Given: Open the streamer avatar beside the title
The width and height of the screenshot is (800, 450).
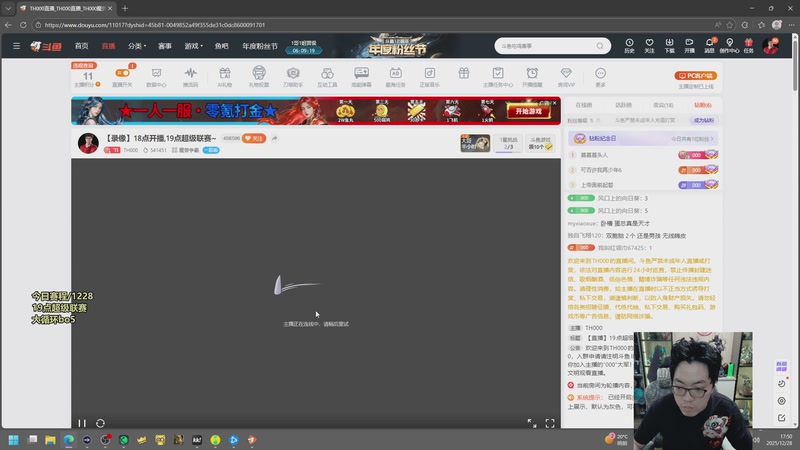Looking at the screenshot, I should (88, 143).
